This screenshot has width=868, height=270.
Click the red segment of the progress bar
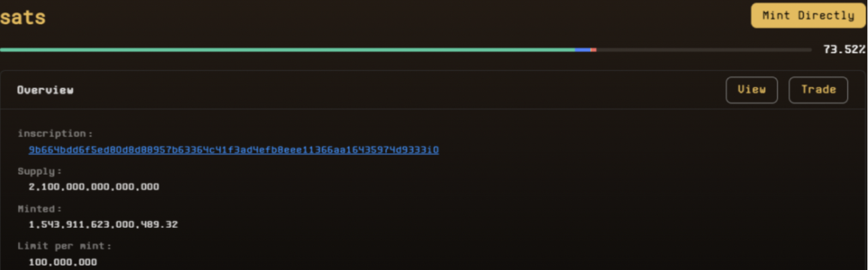[x=594, y=50]
